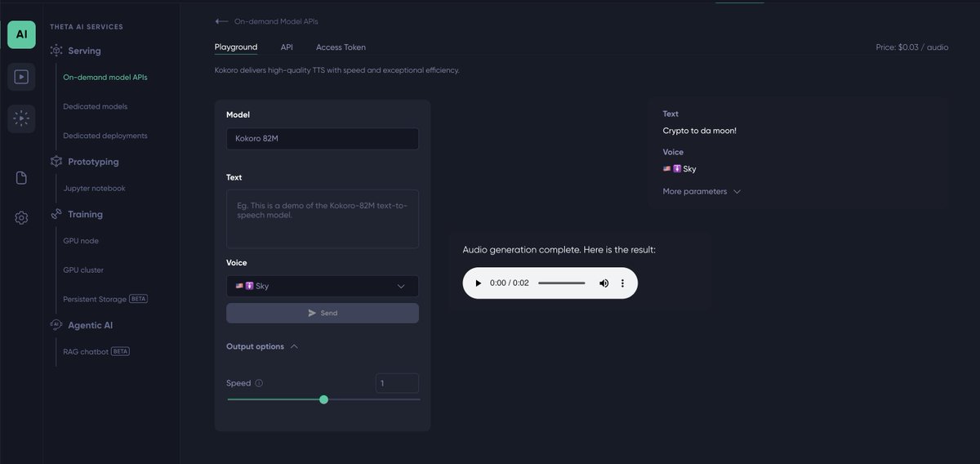Focus the Text input area
The image size is (980, 464).
point(323,219)
